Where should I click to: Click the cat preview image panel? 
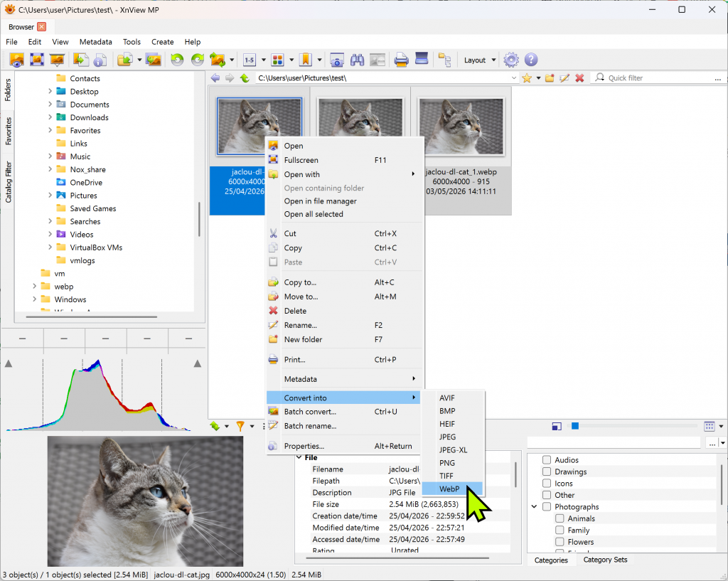(x=145, y=501)
